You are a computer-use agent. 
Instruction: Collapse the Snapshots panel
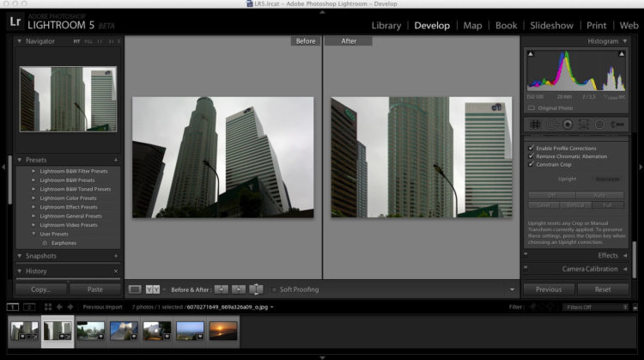[x=19, y=256]
